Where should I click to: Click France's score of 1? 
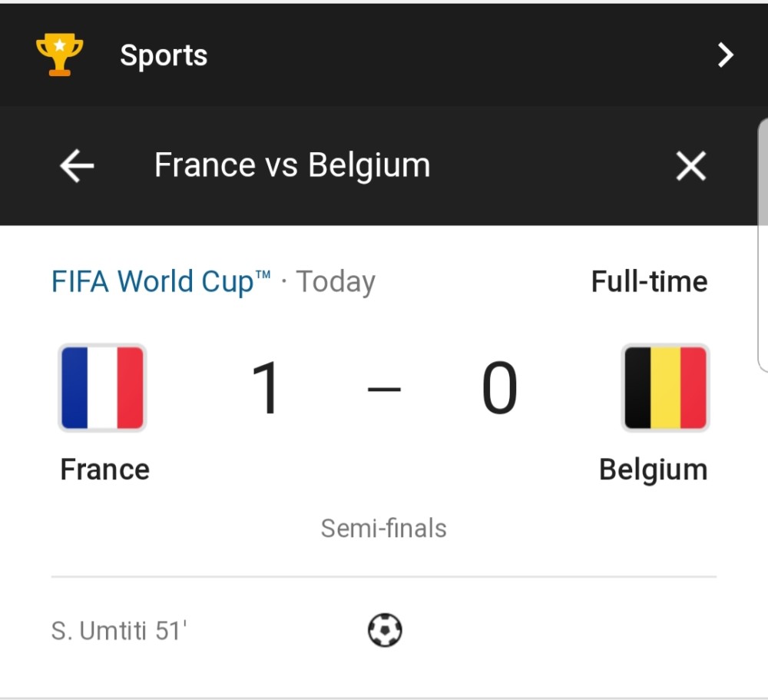pos(265,387)
